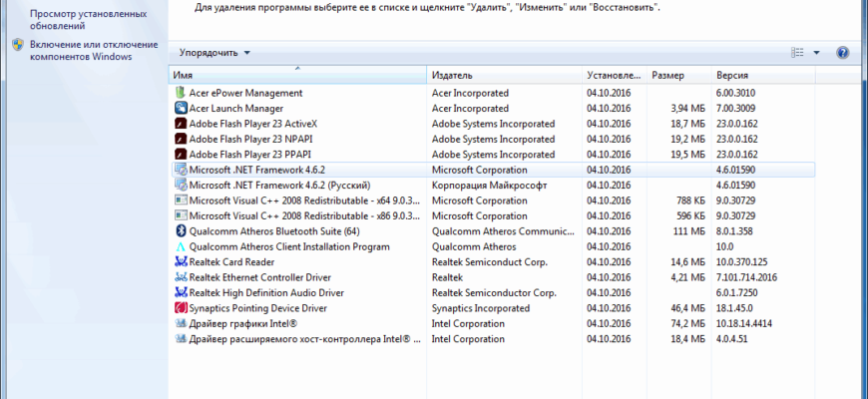Click the Realtek Ethernet Controller Driver icon
The width and height of the screenshot is (868, 399).
click(x=180, y=277)
